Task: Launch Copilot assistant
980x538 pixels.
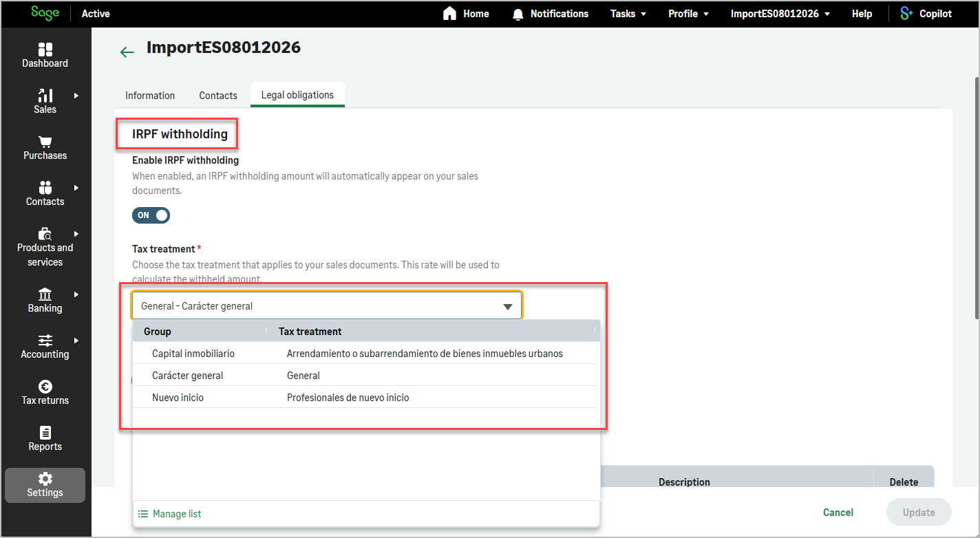Action: click(x=926, y=14)
